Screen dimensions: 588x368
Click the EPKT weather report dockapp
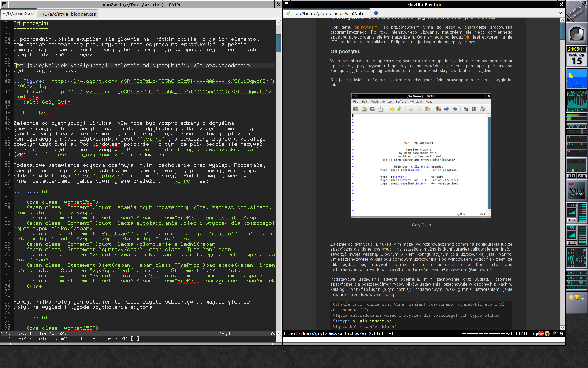pos(576,258)
